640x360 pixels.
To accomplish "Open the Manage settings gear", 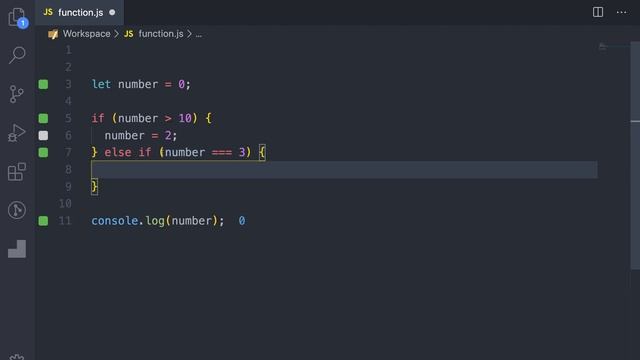I will pos(17,357).
